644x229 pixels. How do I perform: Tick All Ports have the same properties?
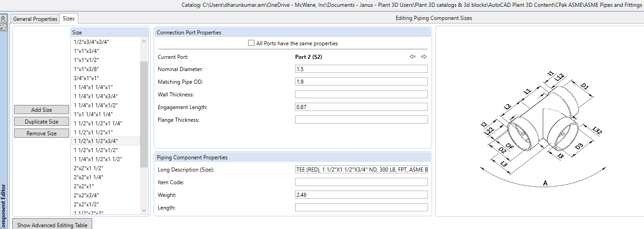tap(251, 43)
